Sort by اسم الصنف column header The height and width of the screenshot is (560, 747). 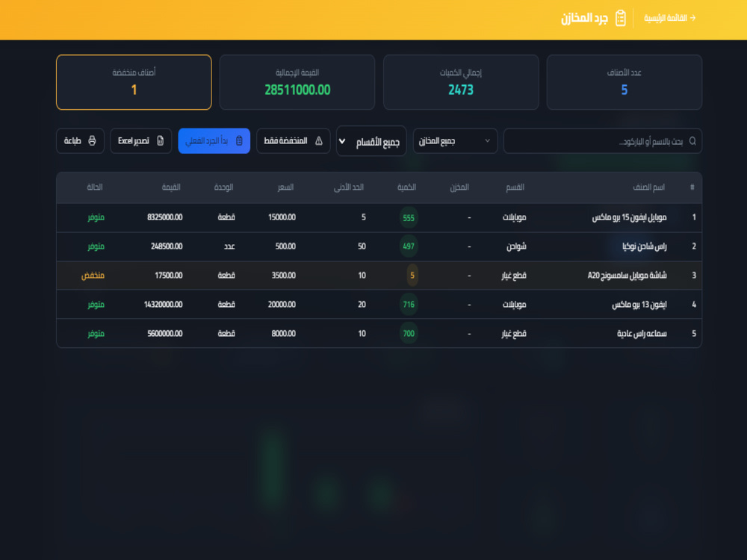648,187
